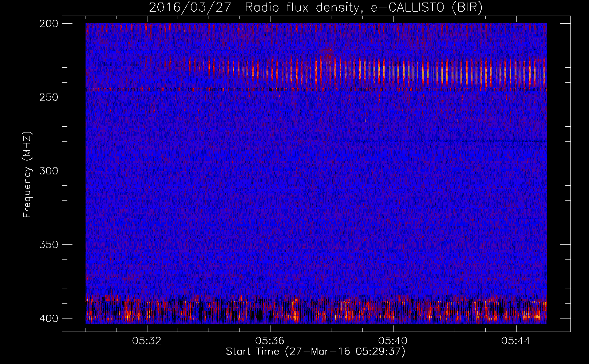This screenshot has width=589, height=364.
Task: Click the 05:40 time tick label
Action: pos(393,341)
